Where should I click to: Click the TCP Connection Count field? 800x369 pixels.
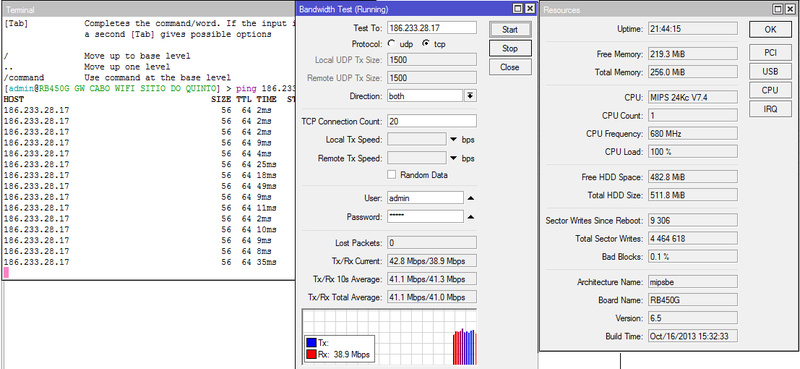tap(432, 121)
